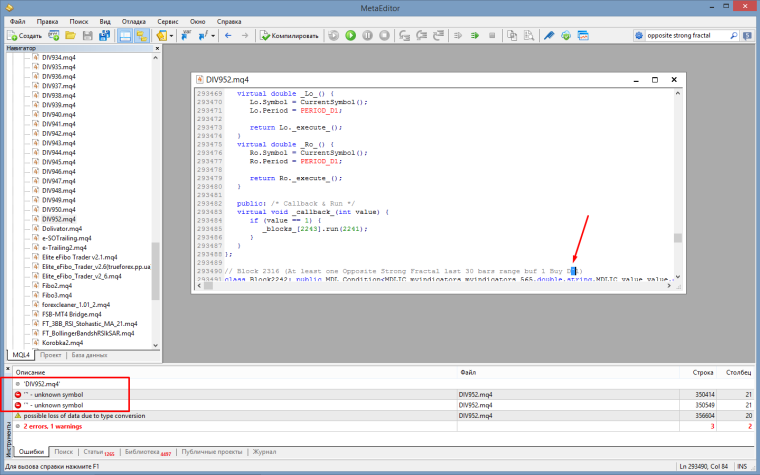
Task: Toggle the Toolbox panel view icon
Action: click(125, 35)
